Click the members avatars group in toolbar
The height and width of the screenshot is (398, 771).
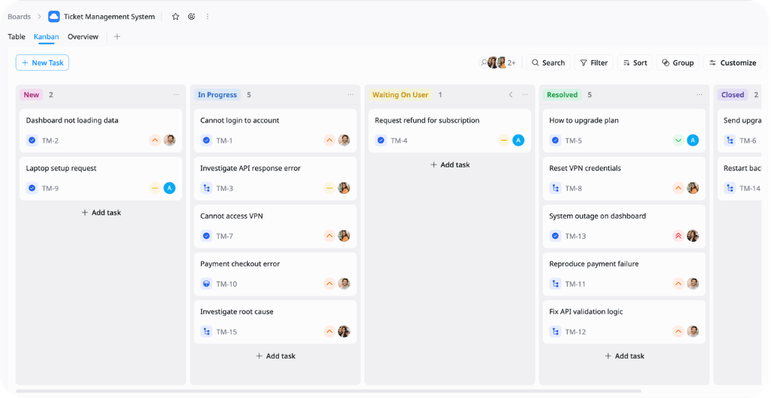pyautogui.click(x=498, y=62)
